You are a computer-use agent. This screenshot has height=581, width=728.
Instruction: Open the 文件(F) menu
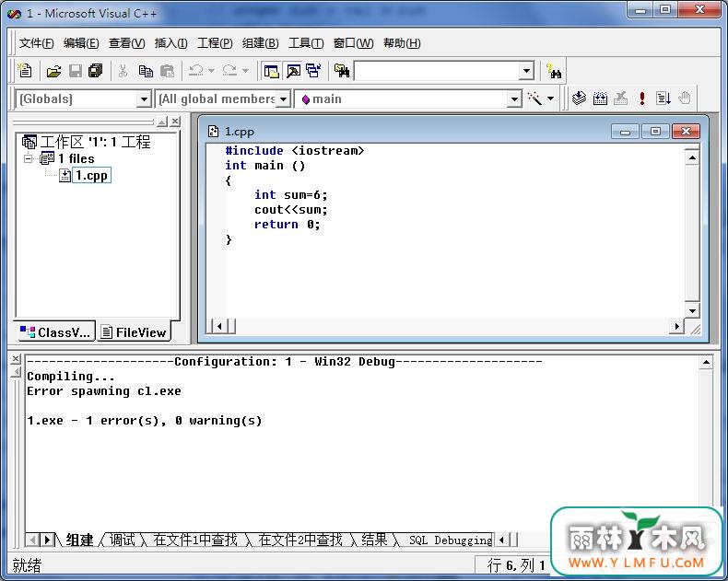pyautogui.click(x=36, y=43)
